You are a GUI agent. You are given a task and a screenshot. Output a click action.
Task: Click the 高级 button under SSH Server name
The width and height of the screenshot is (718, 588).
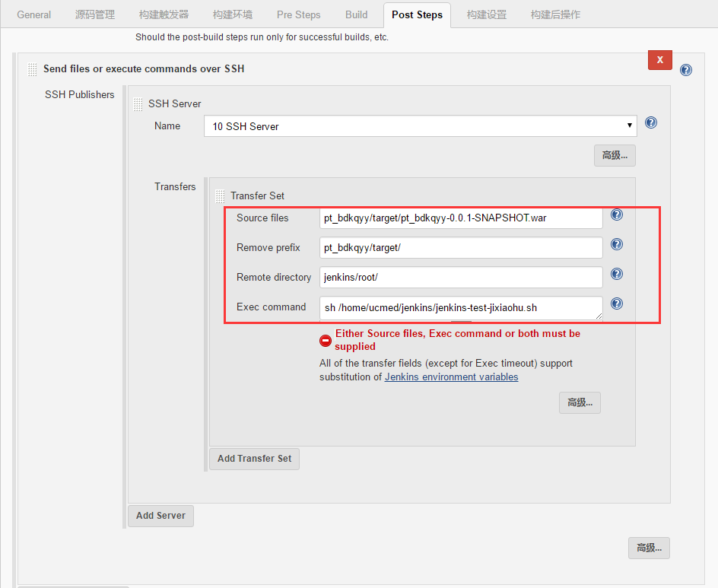coord(615,156)
